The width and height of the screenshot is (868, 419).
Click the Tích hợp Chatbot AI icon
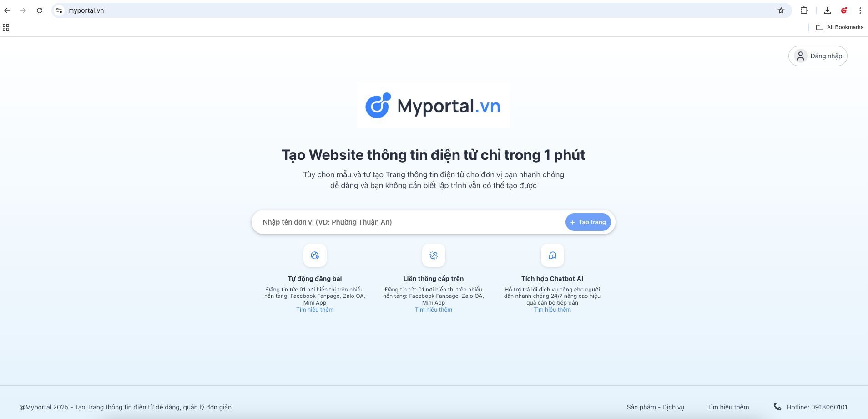[x=552, y=255]
